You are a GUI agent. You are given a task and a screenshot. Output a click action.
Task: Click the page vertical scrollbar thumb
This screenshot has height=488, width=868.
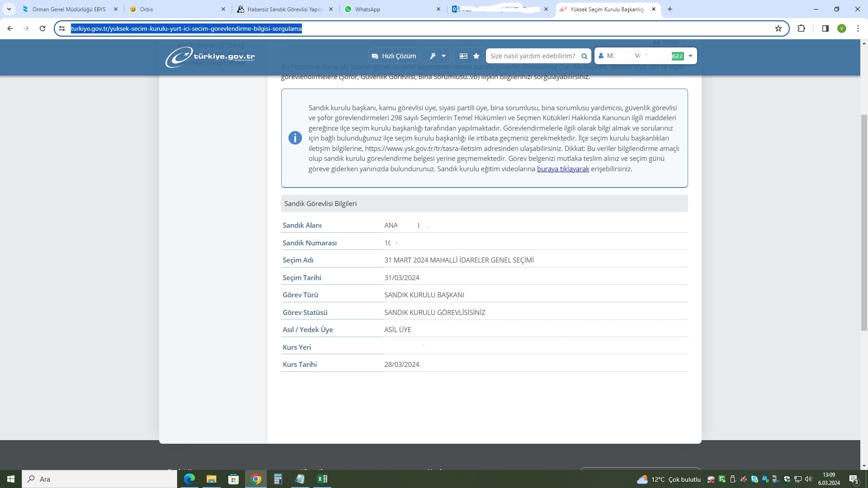(x=864, y=222)
